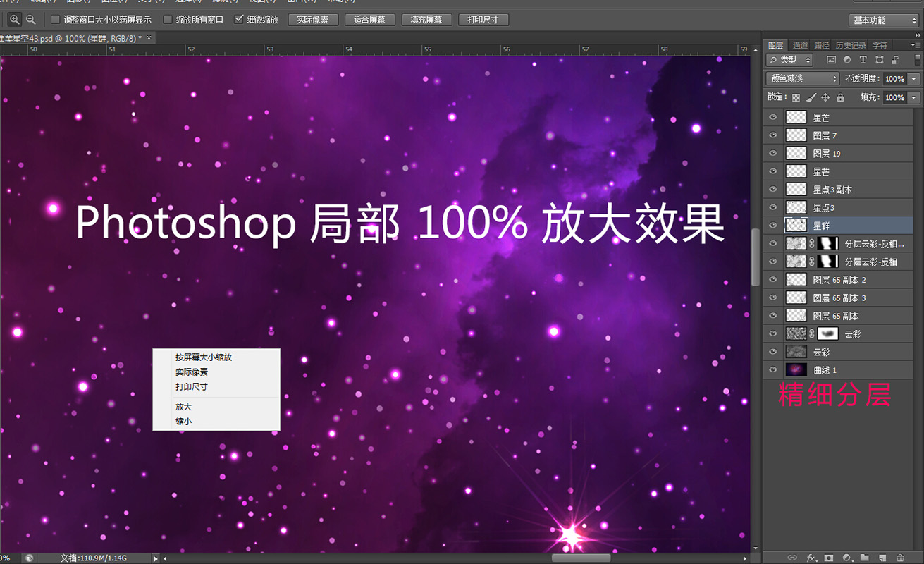Click the 填充屏幕 button

426,20
